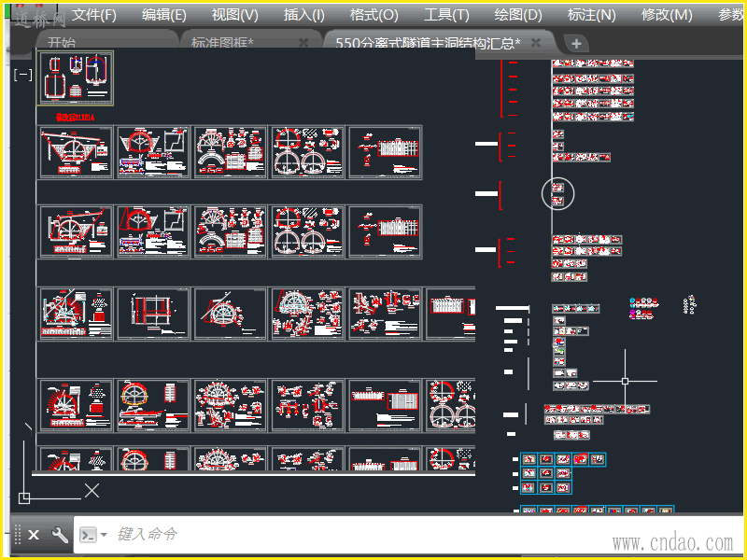Expand the recent commands dropdown arrow
The height and width of the screenshot is (560, 747).
pyautogui.click(x=104, y=535)
